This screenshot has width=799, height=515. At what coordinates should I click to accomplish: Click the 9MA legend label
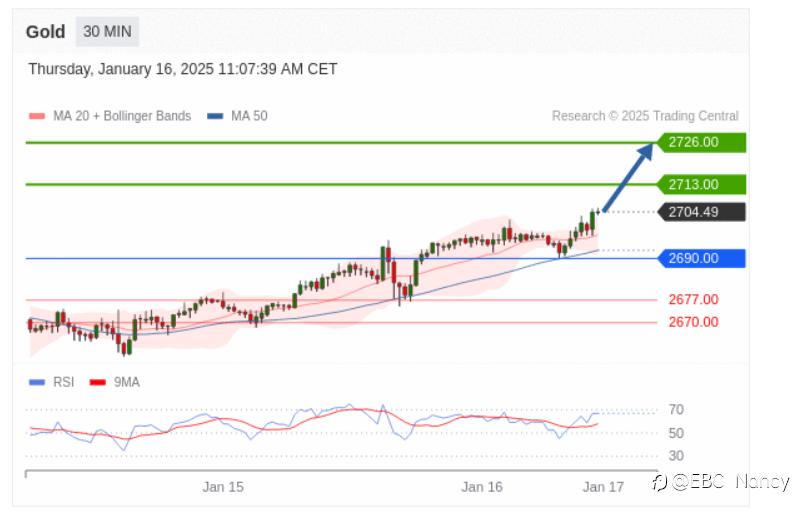(x=126, y=382)
